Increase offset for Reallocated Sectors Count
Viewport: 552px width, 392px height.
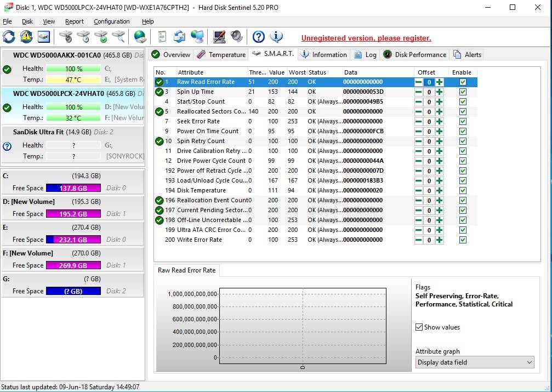click(439, 112)
